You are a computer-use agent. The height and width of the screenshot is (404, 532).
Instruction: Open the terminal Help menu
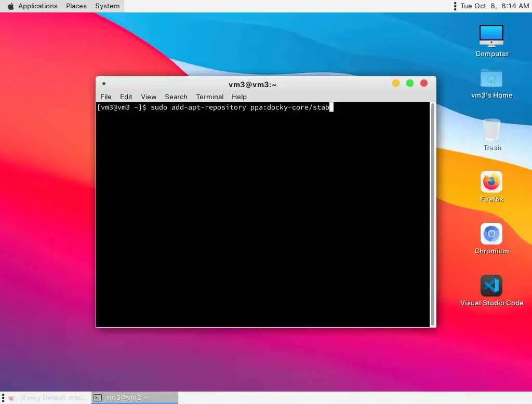pyautogui.click(x=239, y=97)
